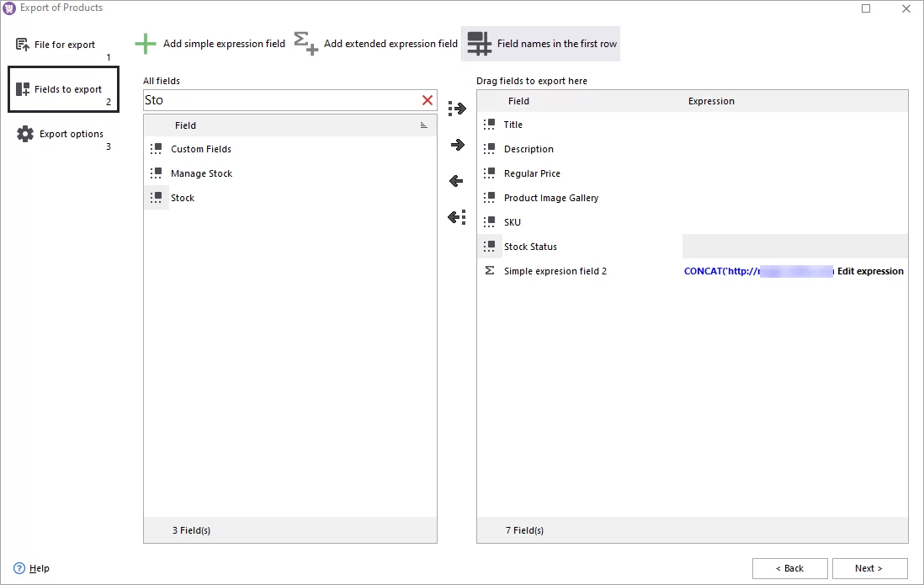Select 'Stock Status' in the export list
The width and height of the screenshot is (924, 585).
(x=530, y=247)
